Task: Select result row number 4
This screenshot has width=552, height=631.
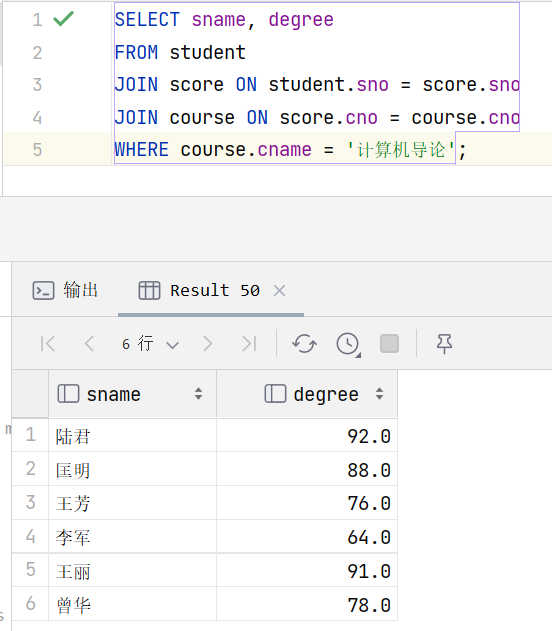Action: click(x=31, y=536)
